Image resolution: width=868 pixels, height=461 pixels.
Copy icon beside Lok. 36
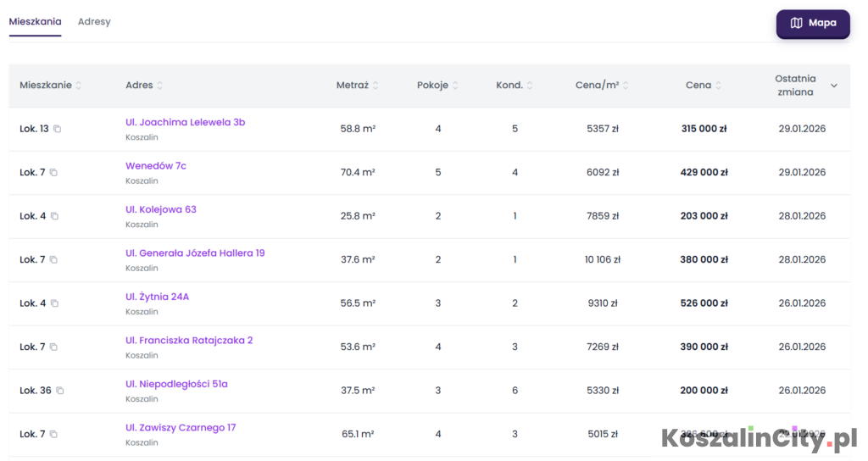(60, 391)
